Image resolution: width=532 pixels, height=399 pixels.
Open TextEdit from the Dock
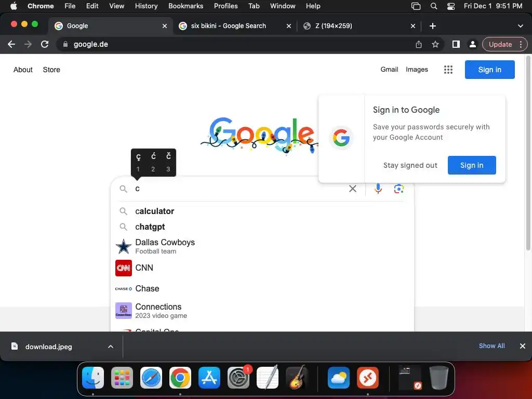[x=268, y=378]
